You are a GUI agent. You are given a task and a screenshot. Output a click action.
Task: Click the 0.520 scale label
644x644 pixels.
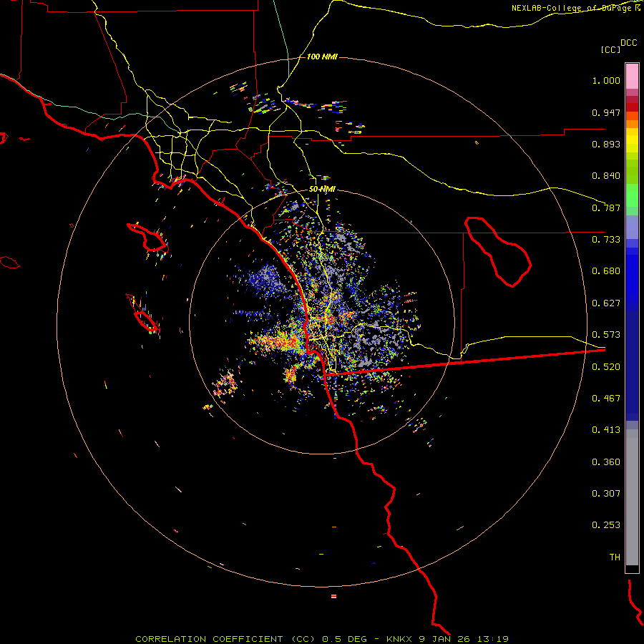606,367
